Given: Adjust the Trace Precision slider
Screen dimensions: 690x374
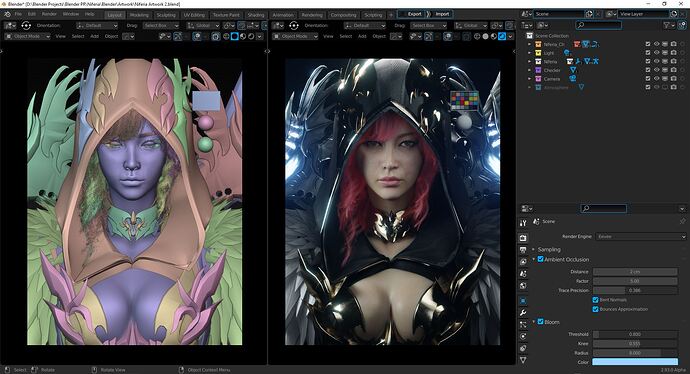Looking at the screenshot, I should pos(635,290).
